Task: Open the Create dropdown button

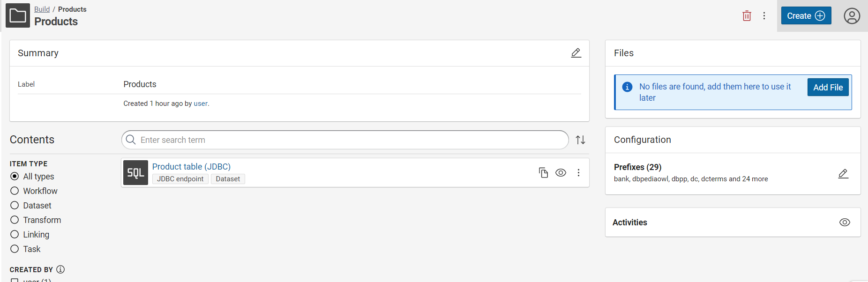Action: 806,16
